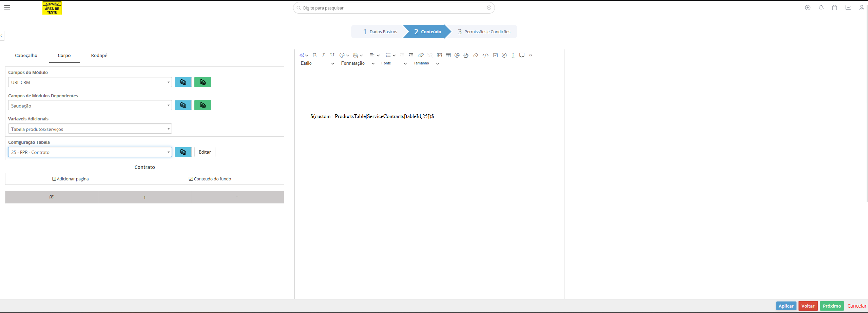Click the blue copy button for Configuração Tabela
868x313 pixels.
point(183,152)
